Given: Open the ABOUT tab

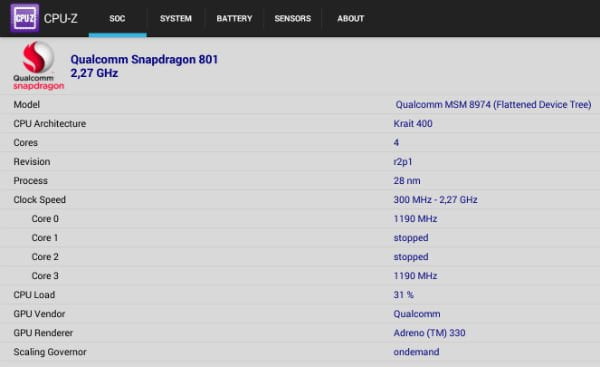Looking at the screenshot, I should coord(351,18).
